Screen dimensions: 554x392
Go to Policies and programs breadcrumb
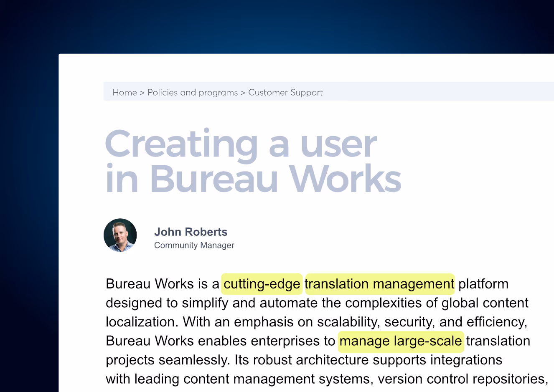coord(193,93)
